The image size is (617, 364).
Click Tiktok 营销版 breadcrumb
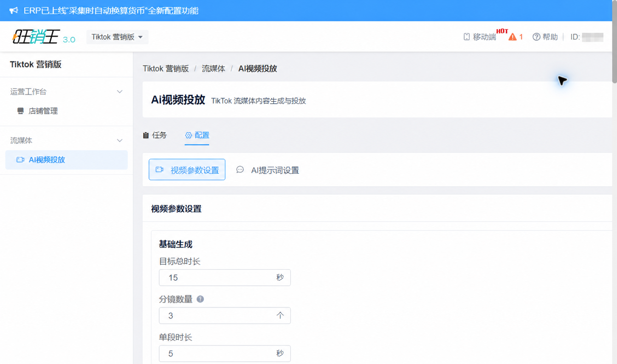point(166,69)
